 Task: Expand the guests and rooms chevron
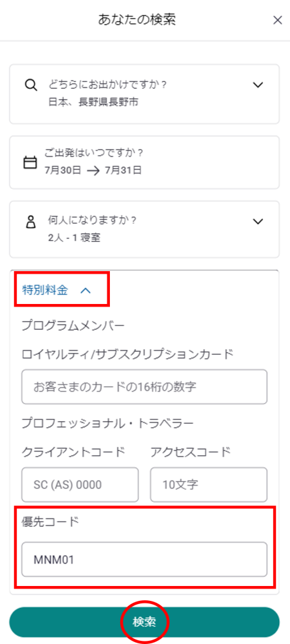click(x=258, y=222)
